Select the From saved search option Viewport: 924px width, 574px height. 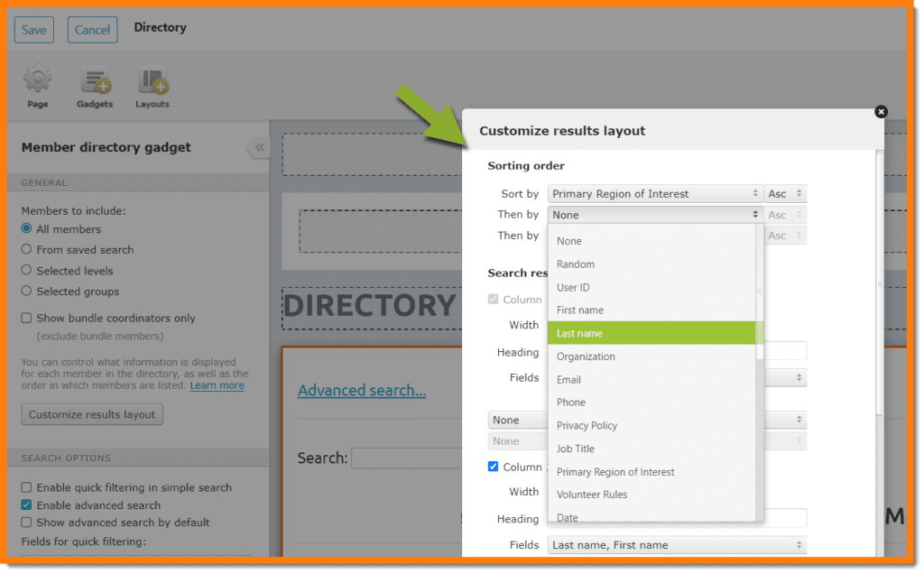(26, 250)
